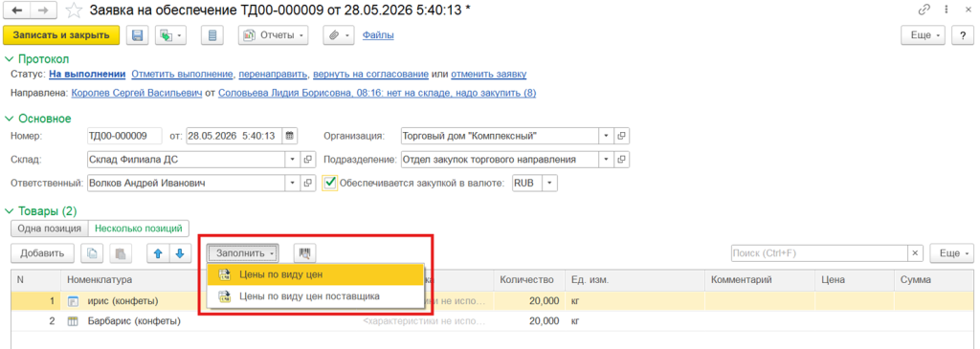Open the create-based-on icon dropdown

[170, 35]
